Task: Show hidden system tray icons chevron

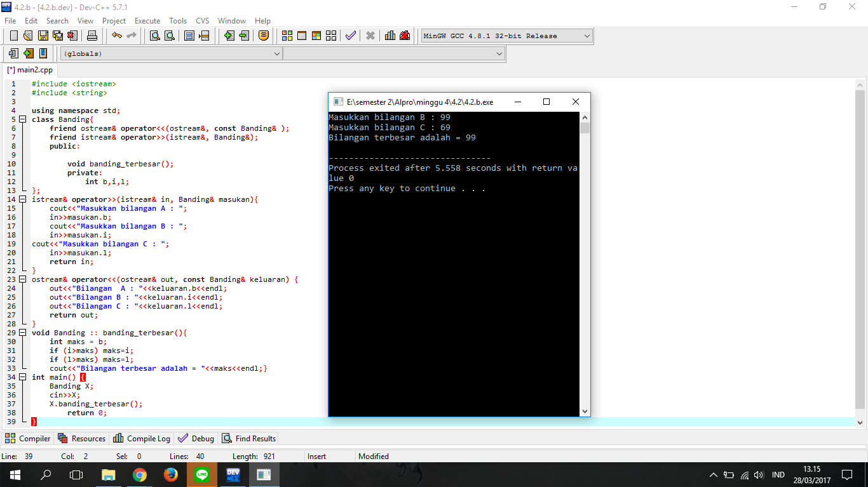Action: tap(714, 475)
